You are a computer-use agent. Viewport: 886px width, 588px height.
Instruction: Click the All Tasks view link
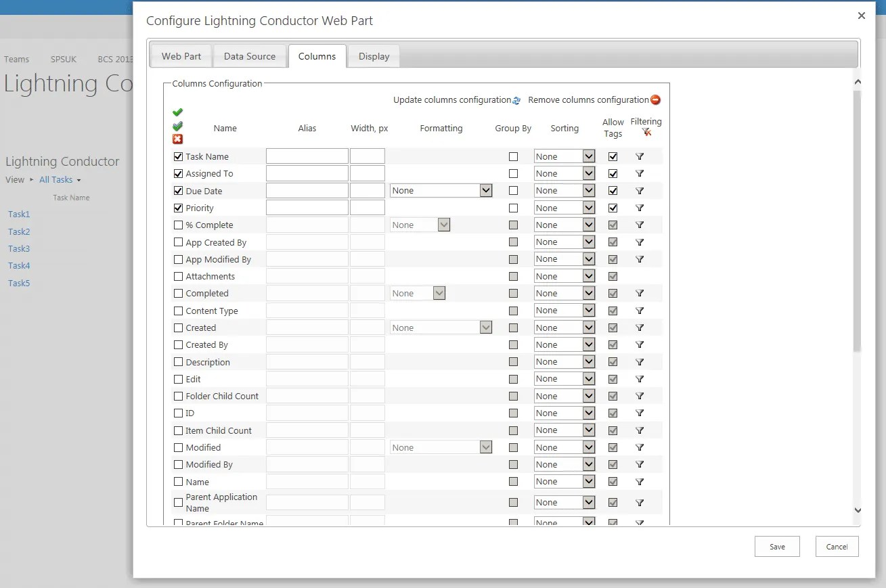point(56,180)
